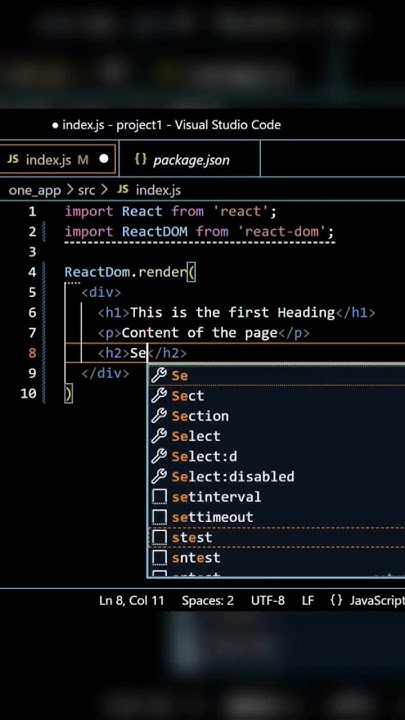Change indentation via Spaces: 2

tap(208, 601)
